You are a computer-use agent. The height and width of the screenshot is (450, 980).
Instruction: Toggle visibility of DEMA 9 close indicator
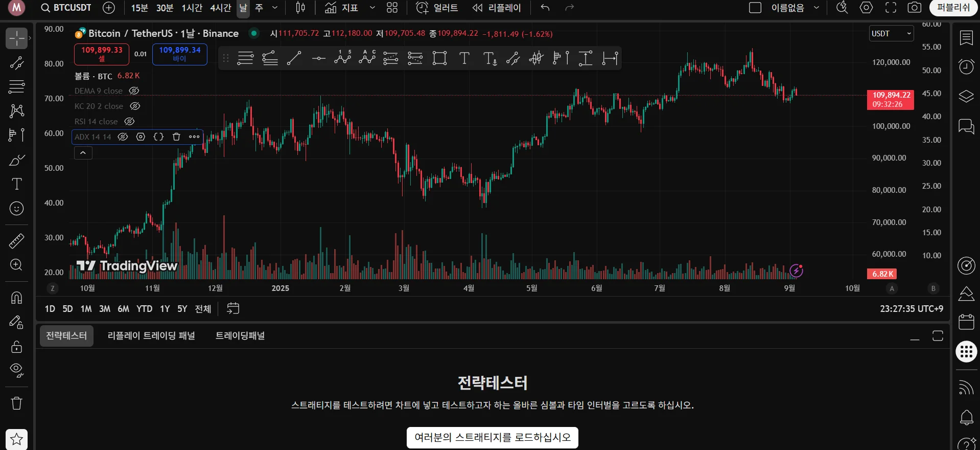pyautogui.click(x=134, y=91)
